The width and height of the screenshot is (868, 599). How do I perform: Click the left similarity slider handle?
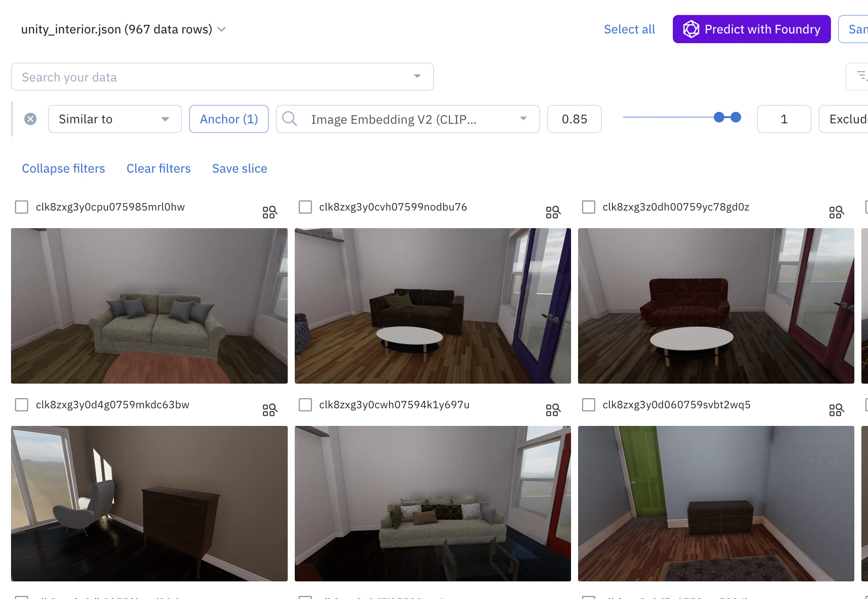(x=719, y=117)
